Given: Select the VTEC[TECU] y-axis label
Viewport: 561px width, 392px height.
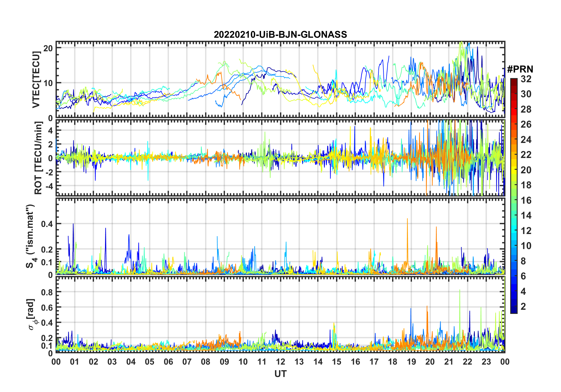Looking at the screenshot, I should point(36,80).
